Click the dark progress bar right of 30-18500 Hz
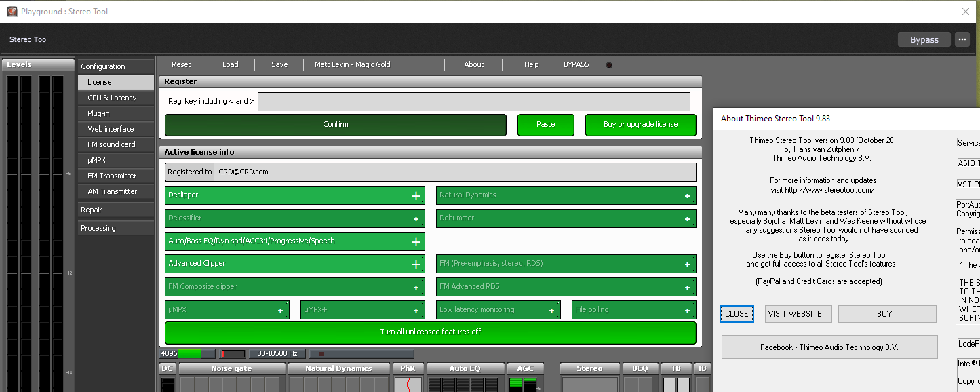The width and height of the screenshot is (980, 392). 361,354
